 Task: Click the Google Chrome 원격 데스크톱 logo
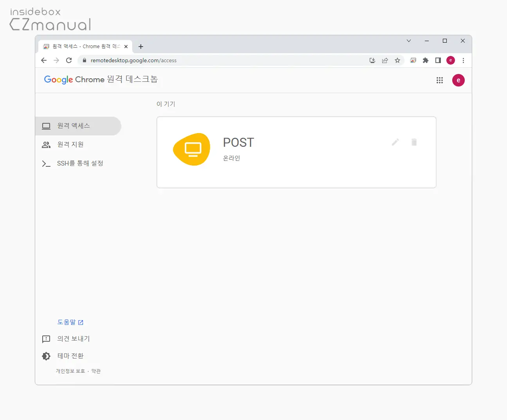click(x=101, y=79)
